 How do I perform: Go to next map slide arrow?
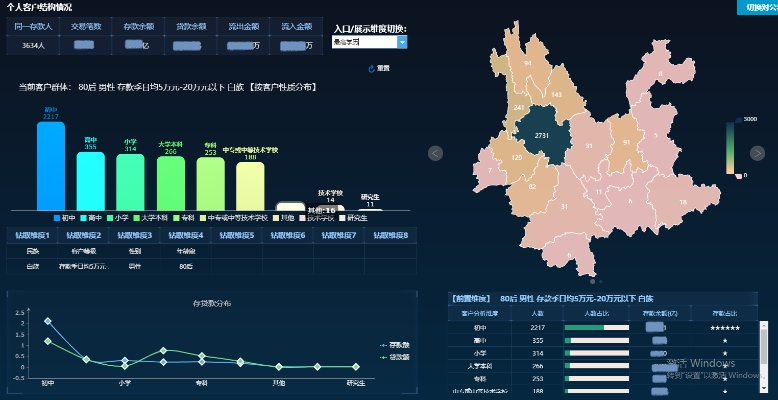[757, 153]
